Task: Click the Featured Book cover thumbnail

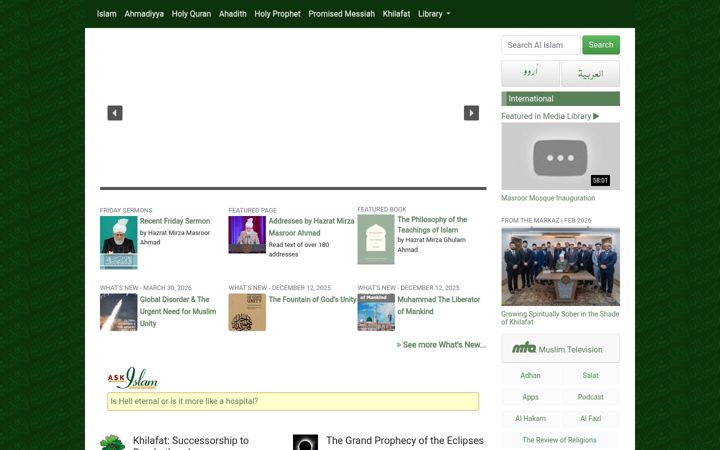Action: click(376, 240)
